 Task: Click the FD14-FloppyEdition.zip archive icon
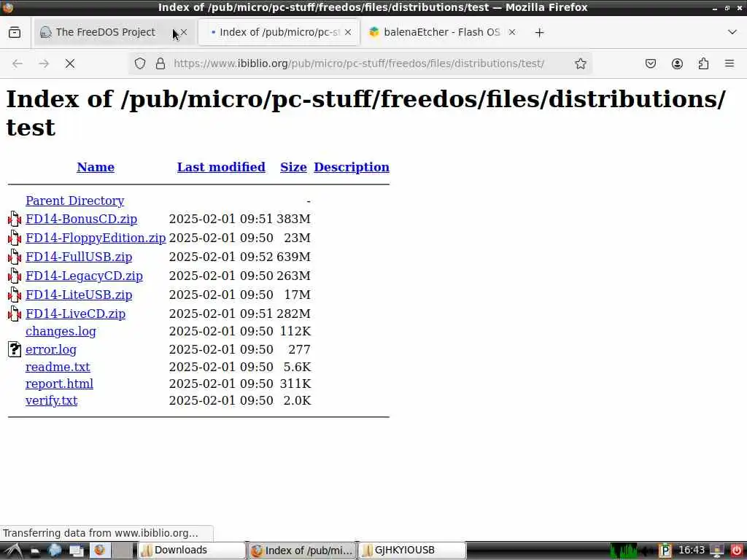point(15,238)
